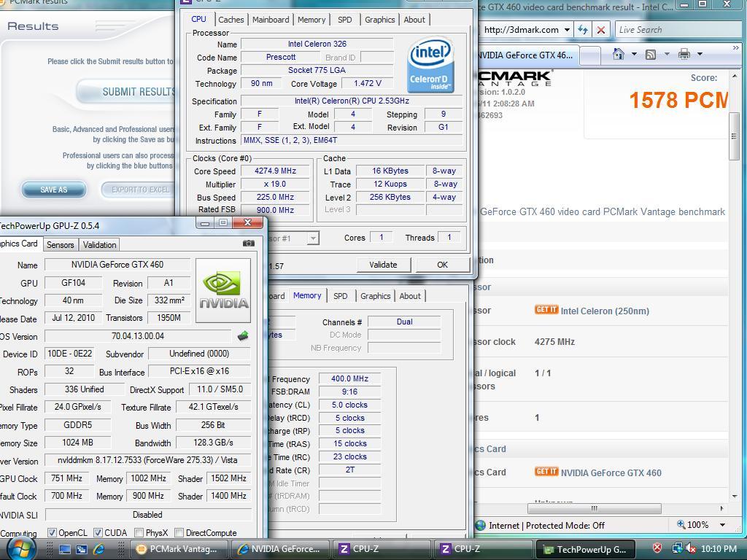Open SPD tab in lower CPU-Z window
The image size is (747, 560).
341,296
